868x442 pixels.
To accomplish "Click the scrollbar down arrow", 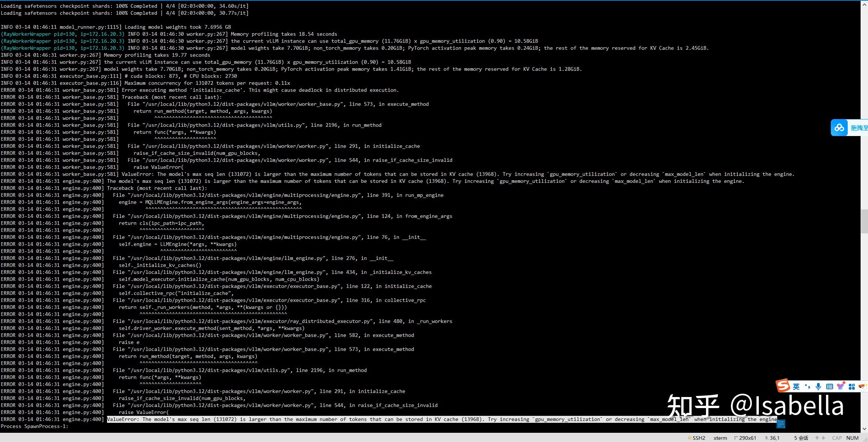I will pyautogui.click(x=864, y=429).
